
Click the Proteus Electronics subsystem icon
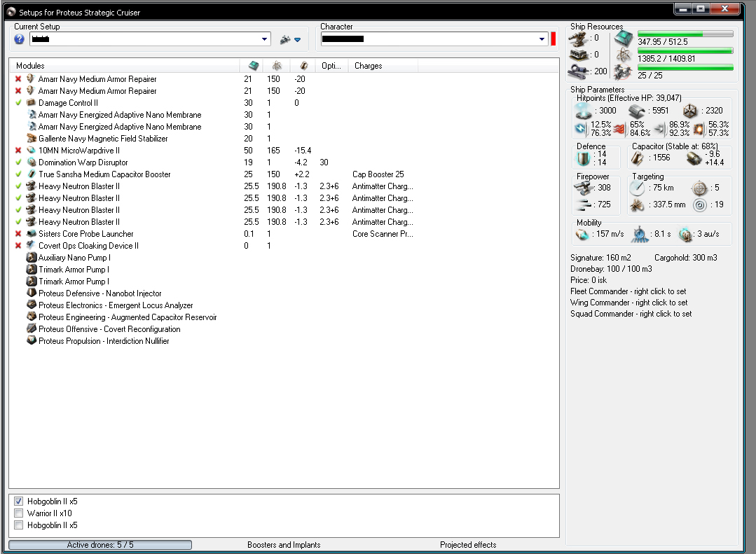(32, 305)
